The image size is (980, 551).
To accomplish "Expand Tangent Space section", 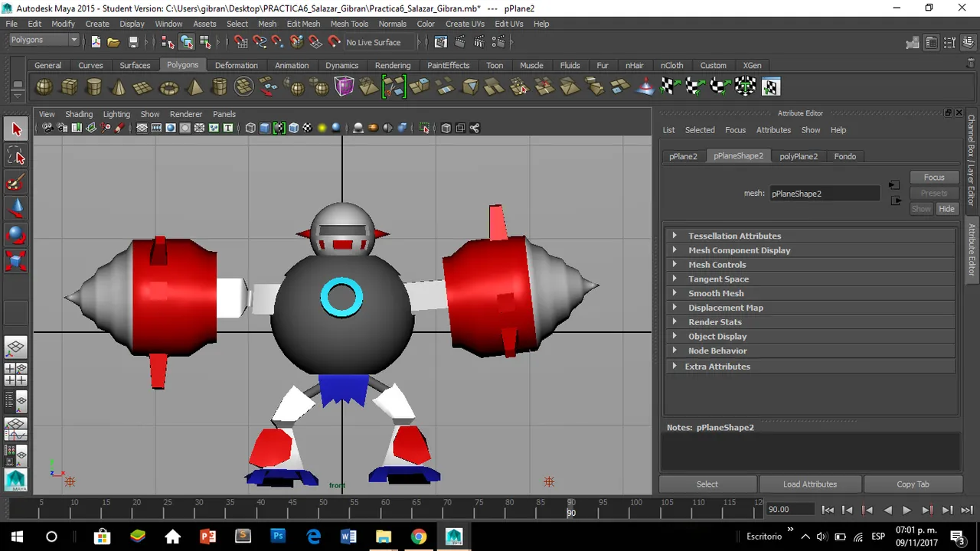I will [x=810, y=279].
